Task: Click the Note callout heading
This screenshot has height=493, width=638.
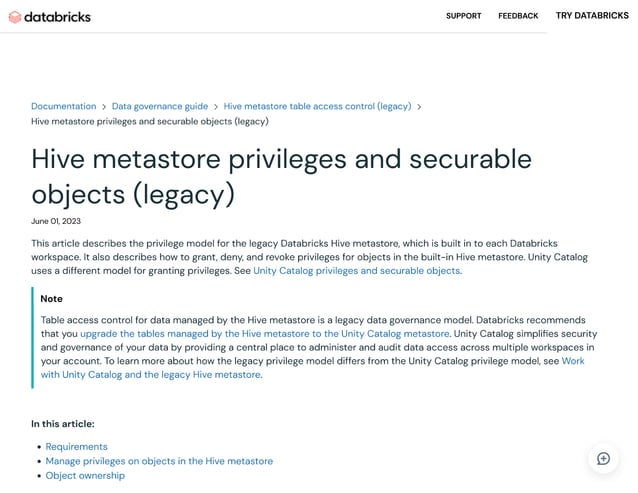Action: (51, 298)
